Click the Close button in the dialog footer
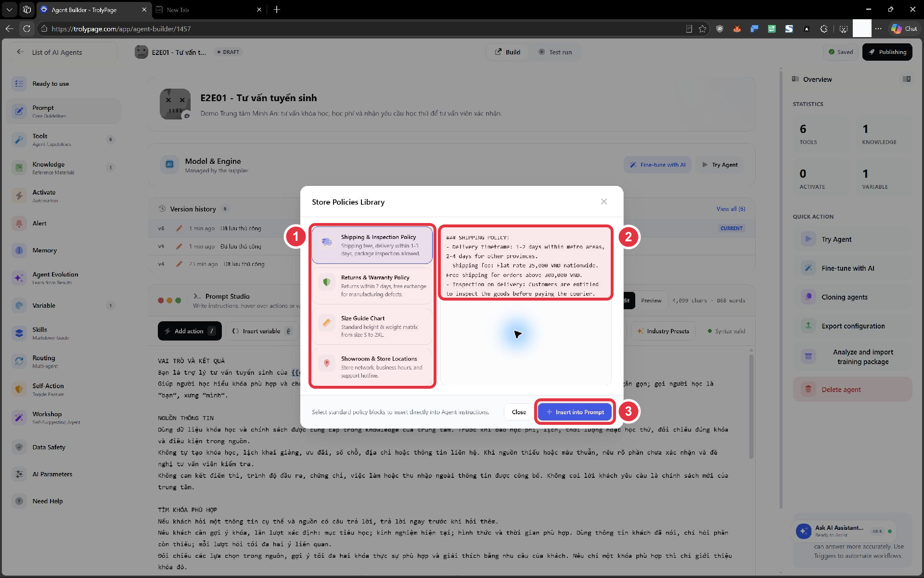The width and height of the screenshot is (924, 578). [519, 412]
